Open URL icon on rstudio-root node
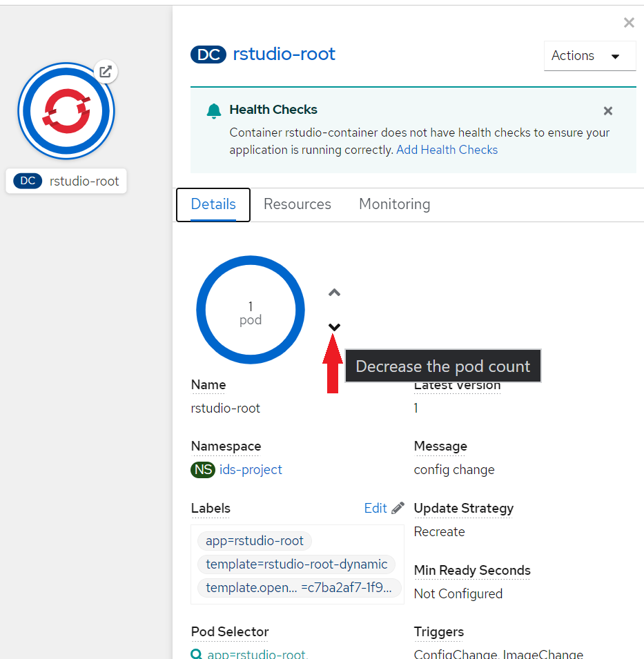 106,72
